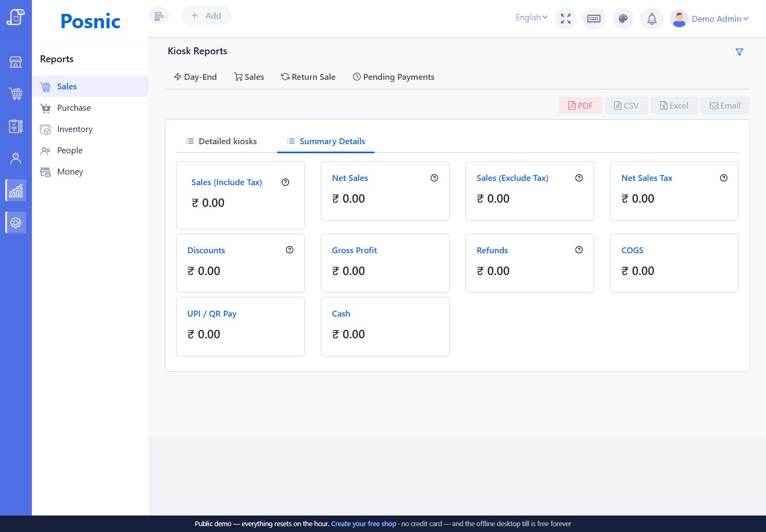Follow the Create your free shop link
Image resolution: width=766 pixels, height=532 pixels.
pyautogui.click(x=363, y=523)
